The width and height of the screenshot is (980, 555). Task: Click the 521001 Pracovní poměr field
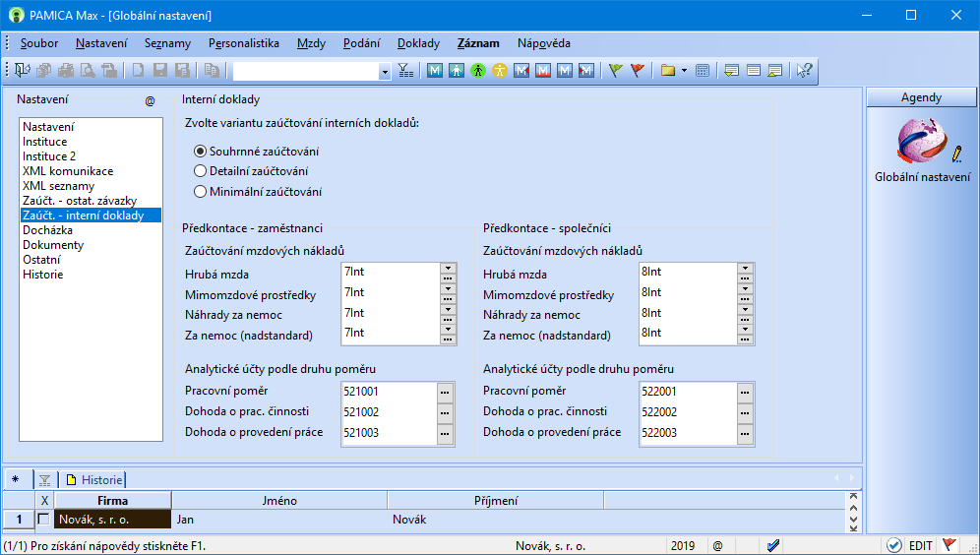tap(389, 392)
